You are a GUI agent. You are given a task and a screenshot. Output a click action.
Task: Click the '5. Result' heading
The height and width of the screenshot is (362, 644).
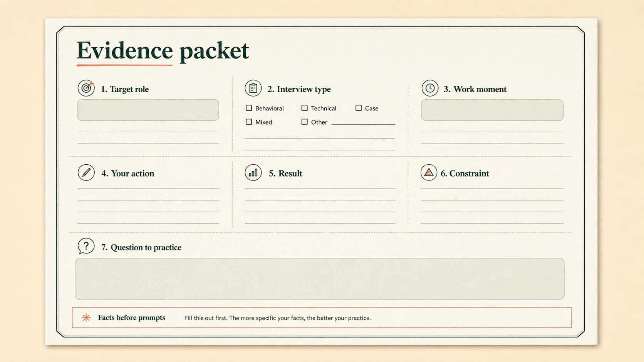[x=285, y=173]
